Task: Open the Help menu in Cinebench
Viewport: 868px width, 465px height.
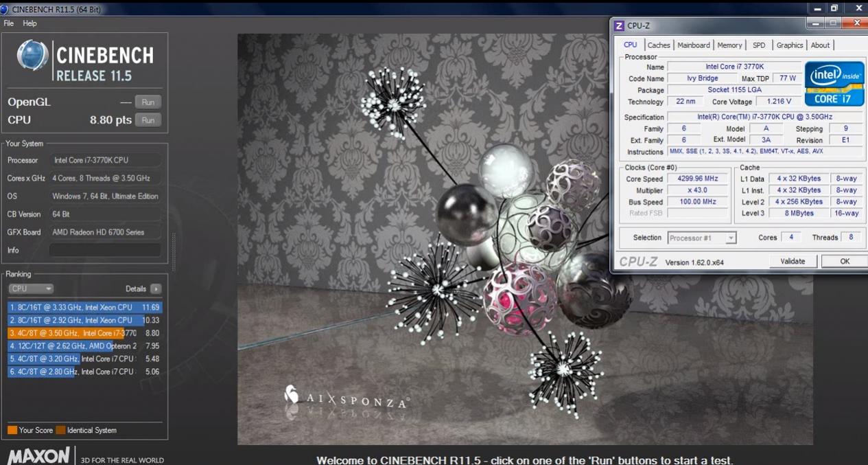Action: coord(30,23)
